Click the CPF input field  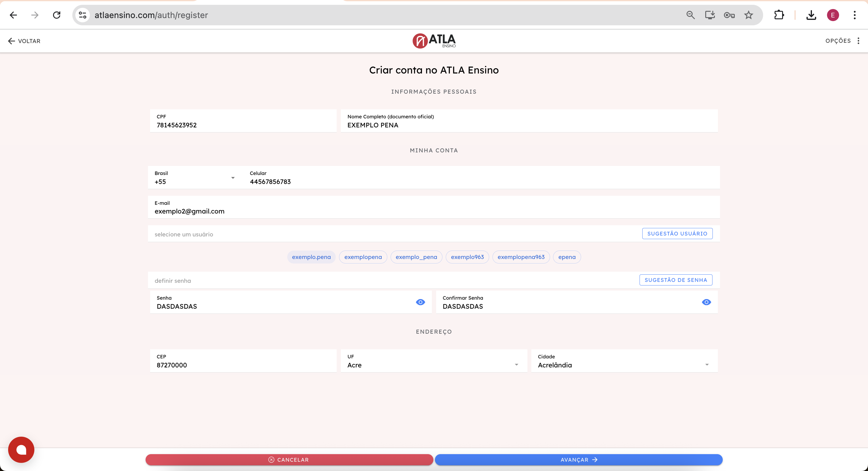243,121
